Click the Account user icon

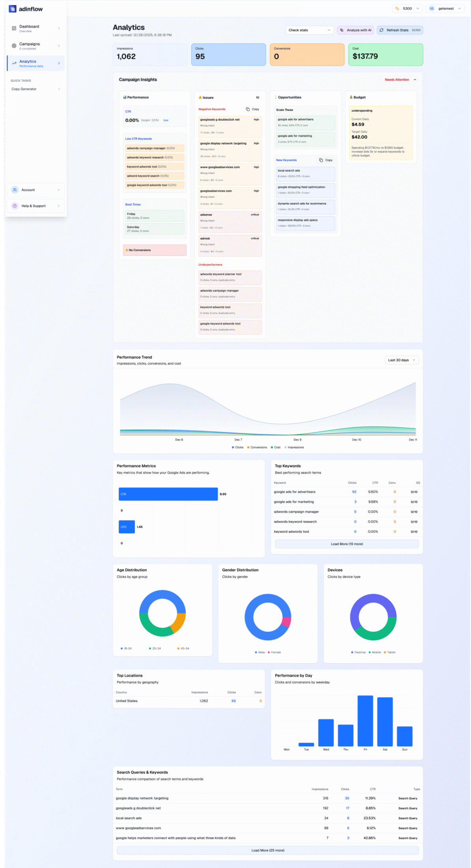pos(15,190)
